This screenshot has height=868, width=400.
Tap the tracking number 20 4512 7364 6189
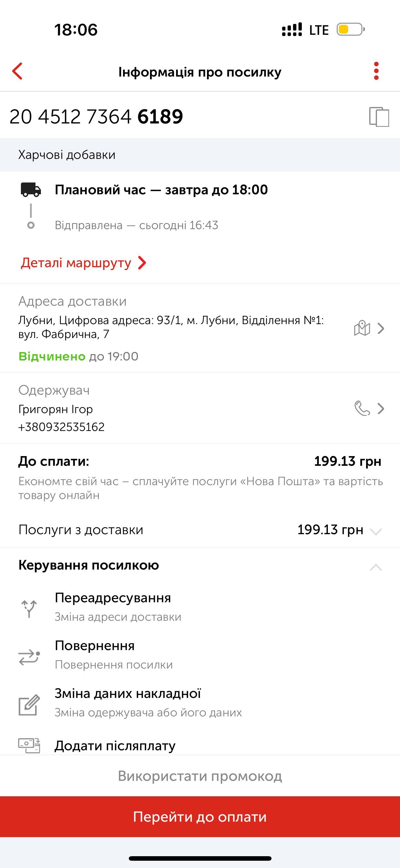pos(96,117)
